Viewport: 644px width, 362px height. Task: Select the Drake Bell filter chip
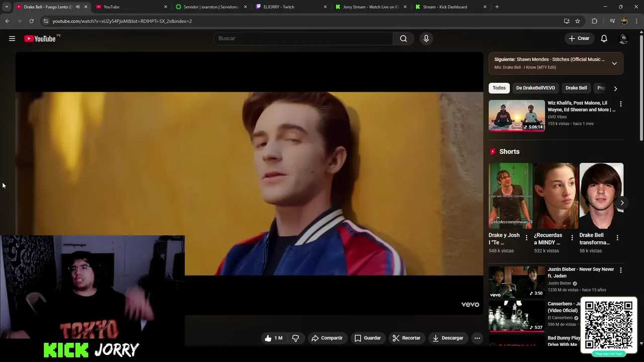[576, 88]
